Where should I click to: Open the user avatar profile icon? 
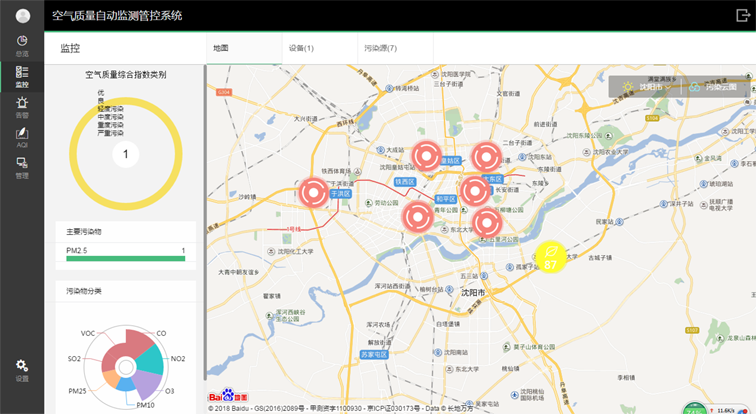click(x=23, y=16)
